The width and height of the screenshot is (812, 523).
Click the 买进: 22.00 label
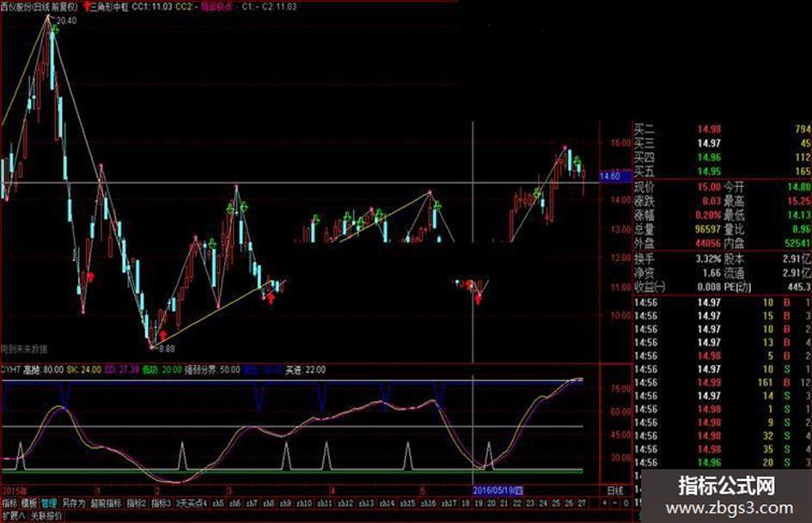point(306,370)
